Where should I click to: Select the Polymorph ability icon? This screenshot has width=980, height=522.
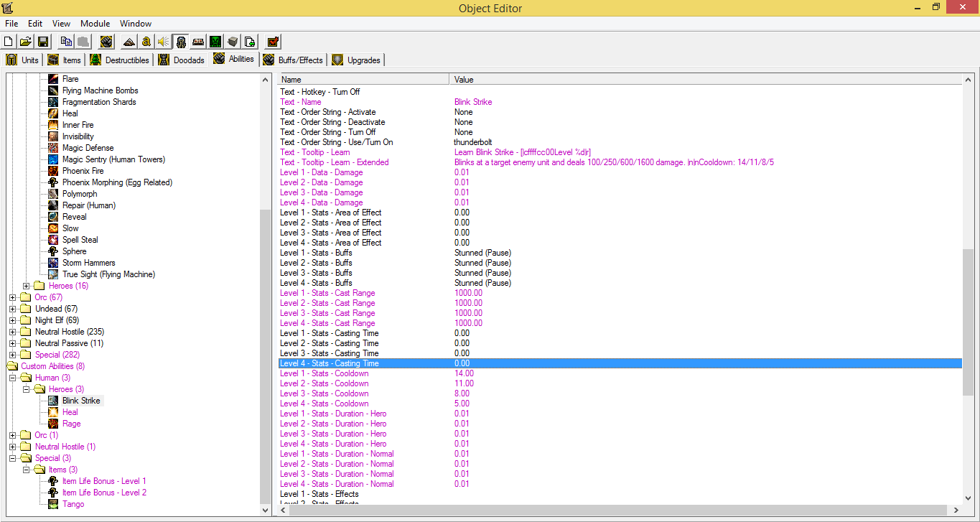53,194
